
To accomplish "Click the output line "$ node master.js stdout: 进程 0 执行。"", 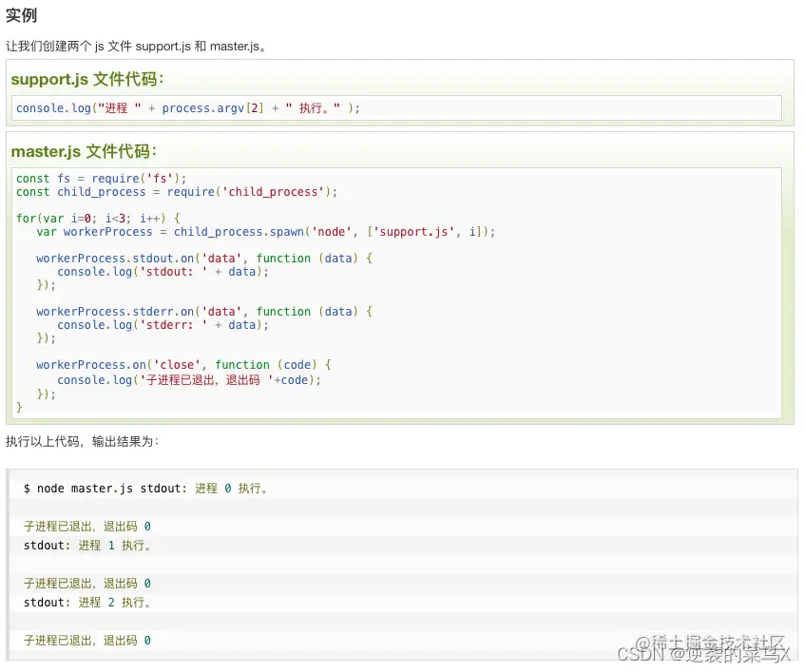I will pos(145,489).
